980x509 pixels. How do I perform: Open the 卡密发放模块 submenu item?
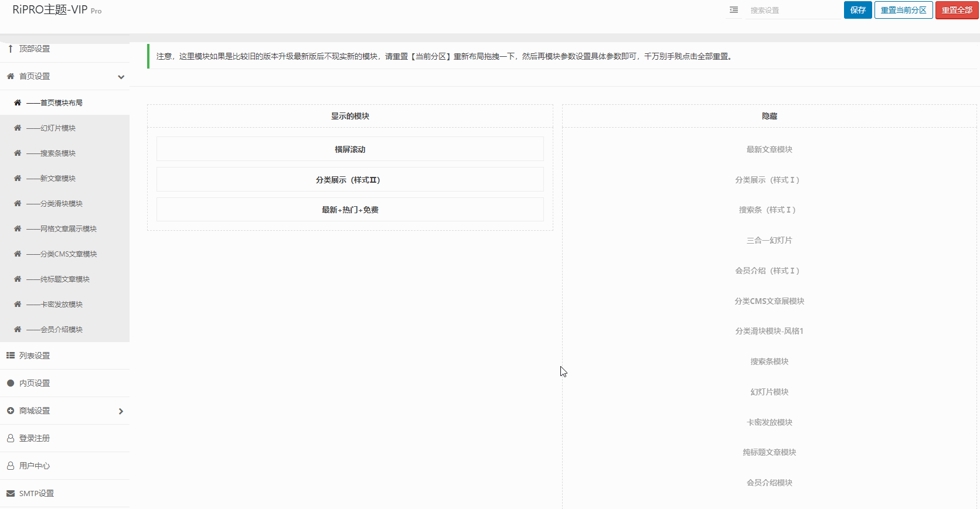(61, 304)
